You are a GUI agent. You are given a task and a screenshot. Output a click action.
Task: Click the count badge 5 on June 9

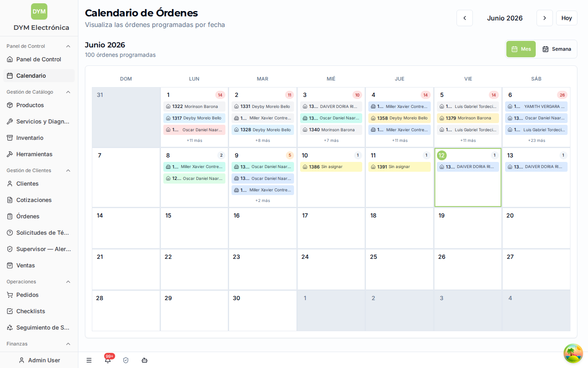coord(290,155)
